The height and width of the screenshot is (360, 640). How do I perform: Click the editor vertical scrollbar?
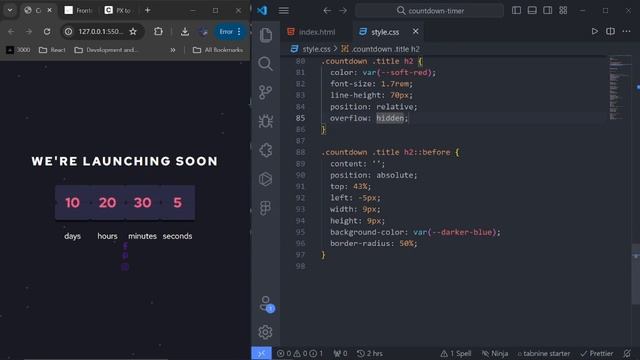coord(636,273)
